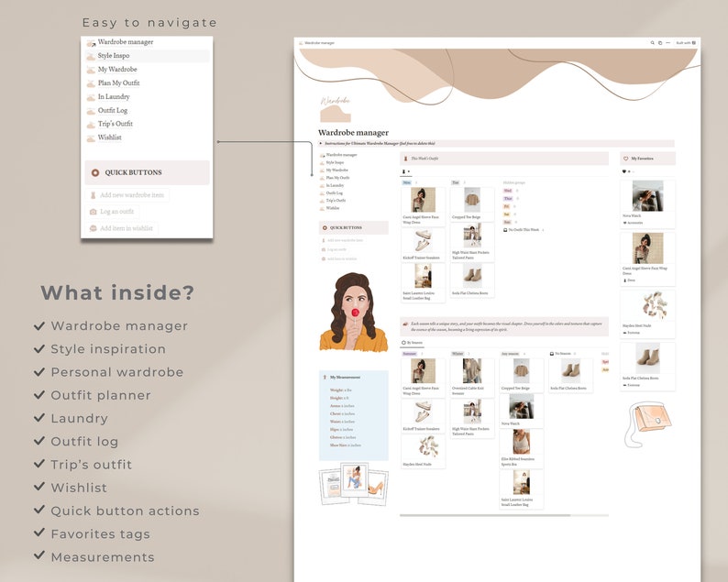Click the seasons board horizontal scrollbar
The height and width of the screenshot is (582, 728).
(x=485, y=515)
